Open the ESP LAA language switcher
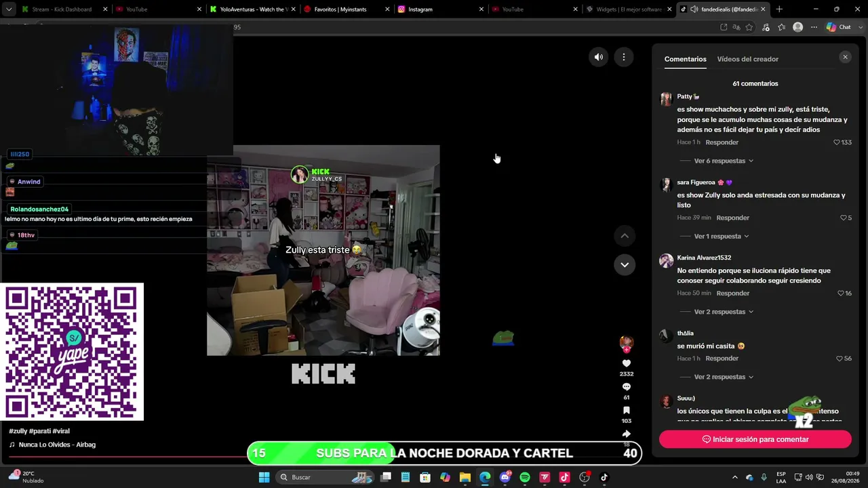868x488 pixels. [x=781, y=477]
